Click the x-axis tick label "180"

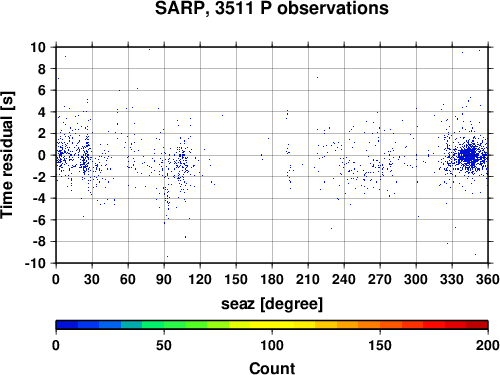[x=272, y=279]
